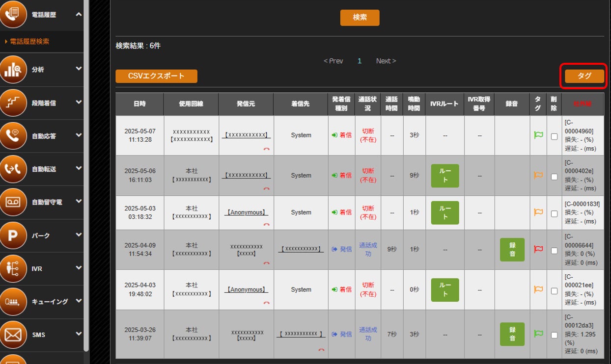Screen dimensions: 611x364
Task: Click the orange flag in 2025-05-06 row
Action: click(538, 175)
